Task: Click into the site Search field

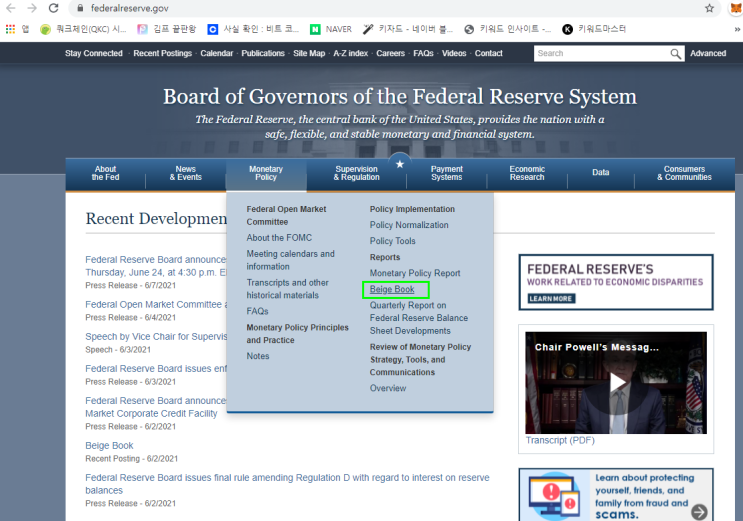Action: click(602, 54)
